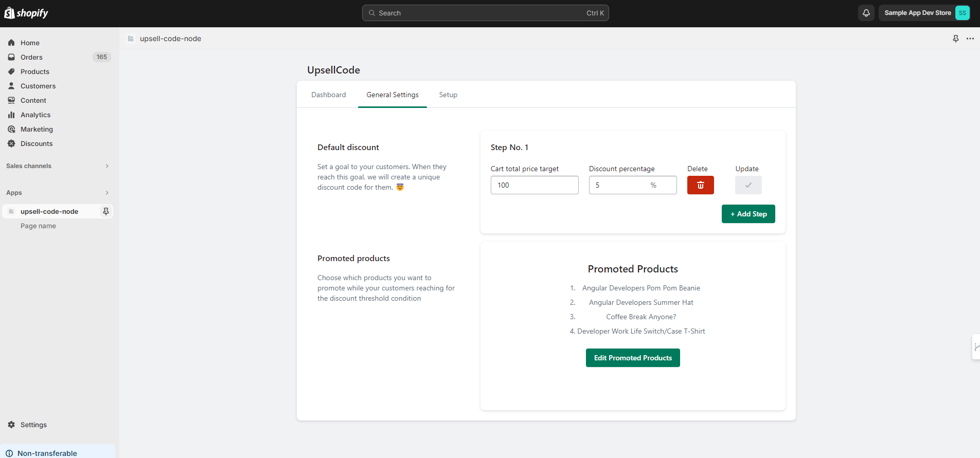Click Edit Promoted Products button
This screenshot has height=458, width=980.
click(633, 358)
